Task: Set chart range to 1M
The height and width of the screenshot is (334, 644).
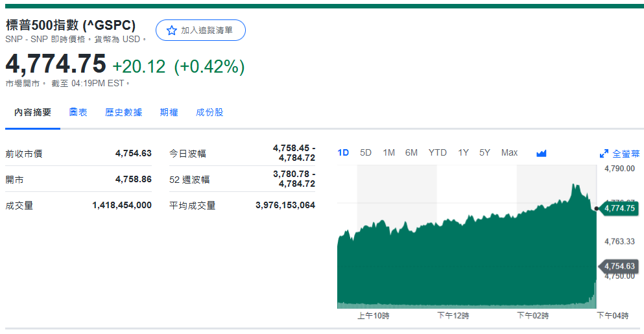Action: [388, 152]
